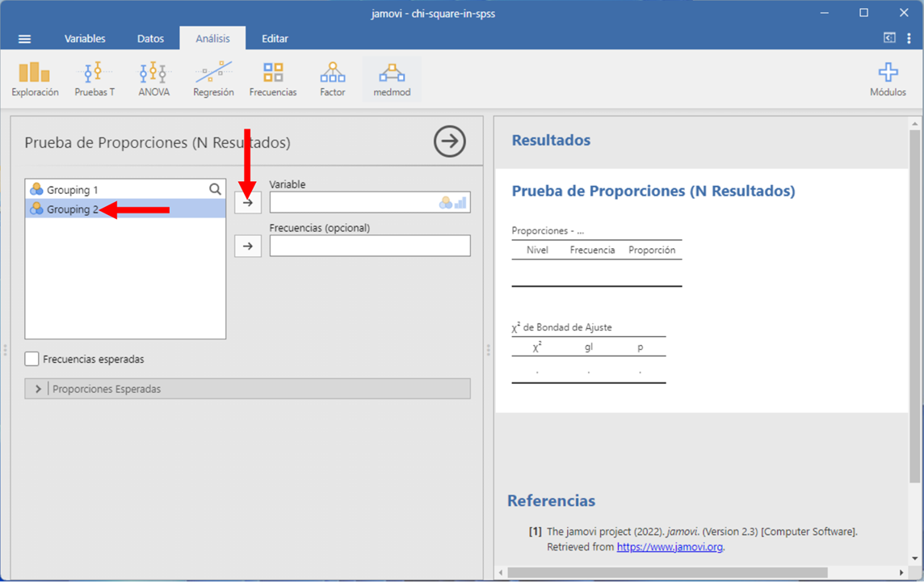Move selection to Variable box arrow
The width and height of the screenshot is (924, 582).
click(x=248, y=203)
